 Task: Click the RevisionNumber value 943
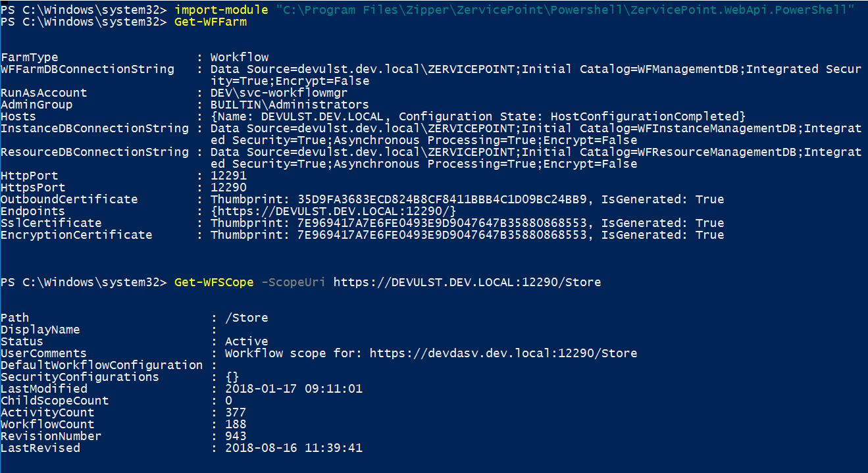(236, 436)
